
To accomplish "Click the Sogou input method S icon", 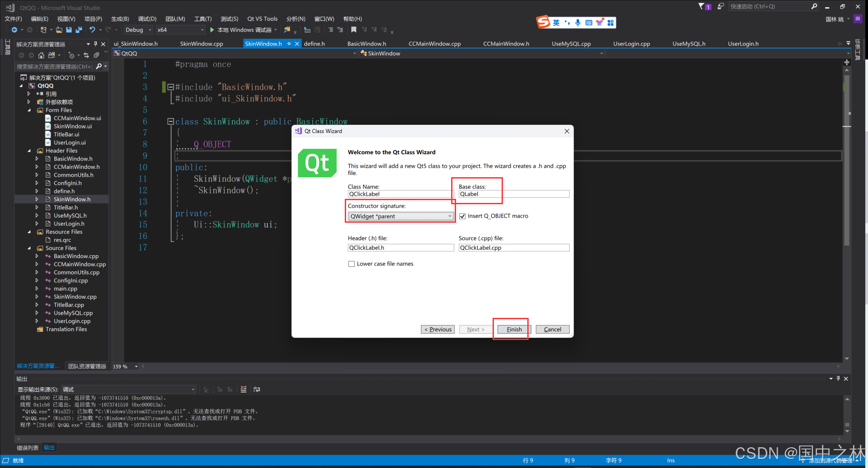I will (543, 22).
